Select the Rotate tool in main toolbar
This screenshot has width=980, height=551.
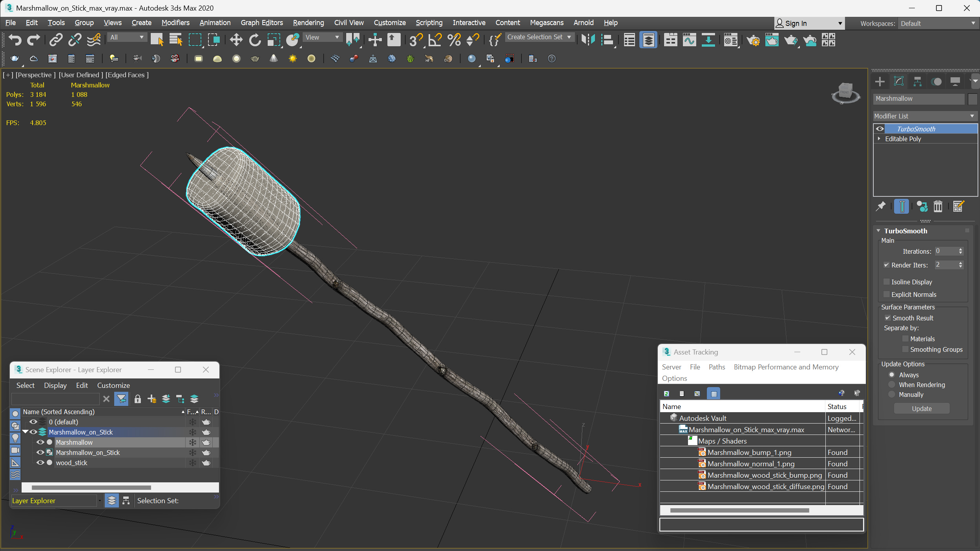[254, 40]
